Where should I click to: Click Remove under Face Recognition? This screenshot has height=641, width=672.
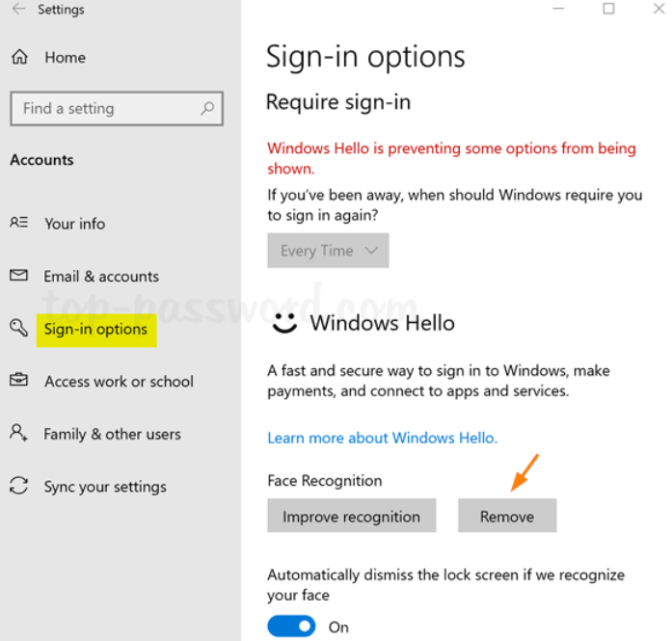(x=507, y=516)
